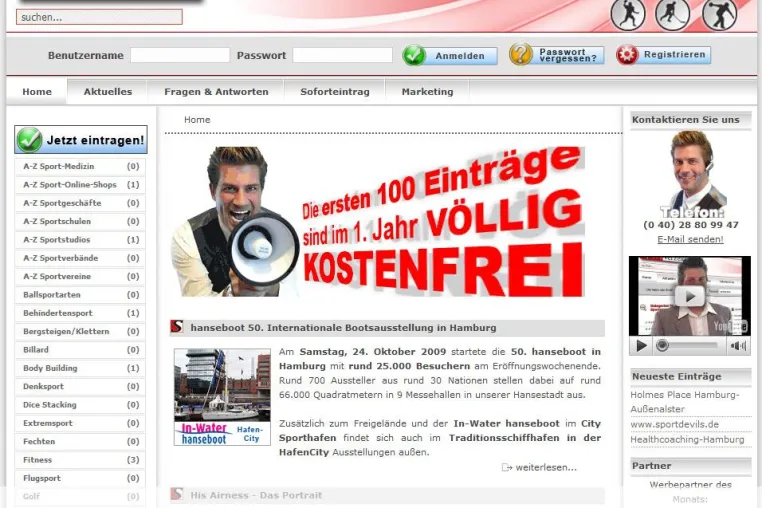Click the green checkmark Anmelden button
Viewport: 762px width, 508px height.
coord(450,55)
